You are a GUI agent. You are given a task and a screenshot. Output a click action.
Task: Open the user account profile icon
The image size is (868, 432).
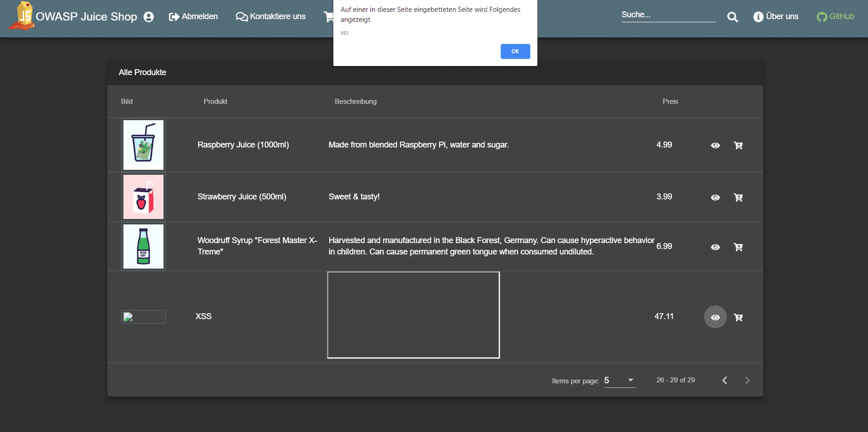tap(148, 17)
